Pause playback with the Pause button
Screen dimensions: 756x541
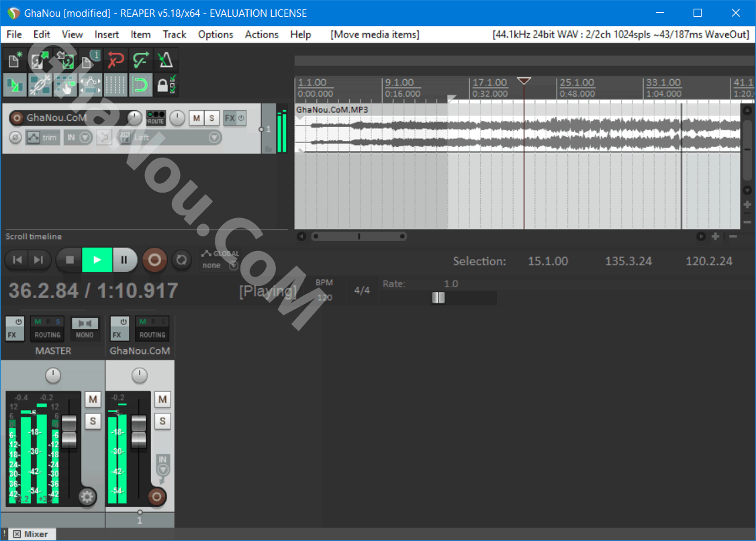[x=124, y=260]
